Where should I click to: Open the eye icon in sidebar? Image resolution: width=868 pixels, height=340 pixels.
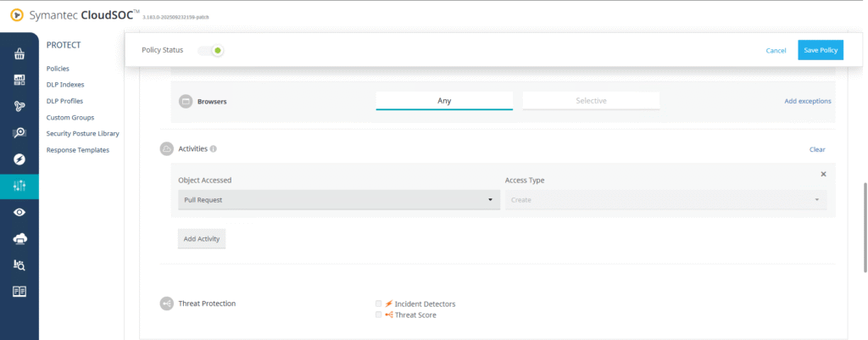pos(19,212)
